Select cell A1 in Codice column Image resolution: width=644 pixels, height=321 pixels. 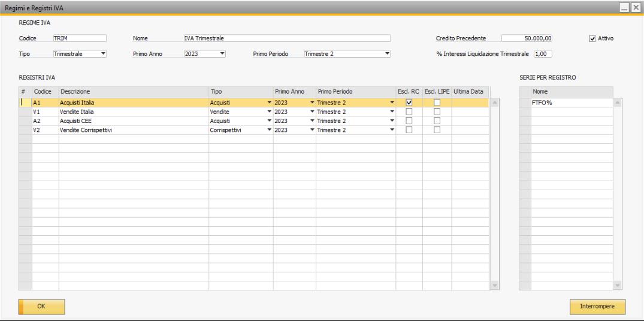tap(46, 103)
